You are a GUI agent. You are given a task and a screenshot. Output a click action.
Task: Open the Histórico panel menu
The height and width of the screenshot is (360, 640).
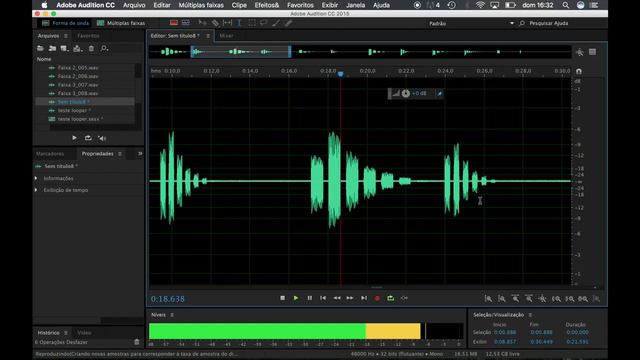pos(66,333)
